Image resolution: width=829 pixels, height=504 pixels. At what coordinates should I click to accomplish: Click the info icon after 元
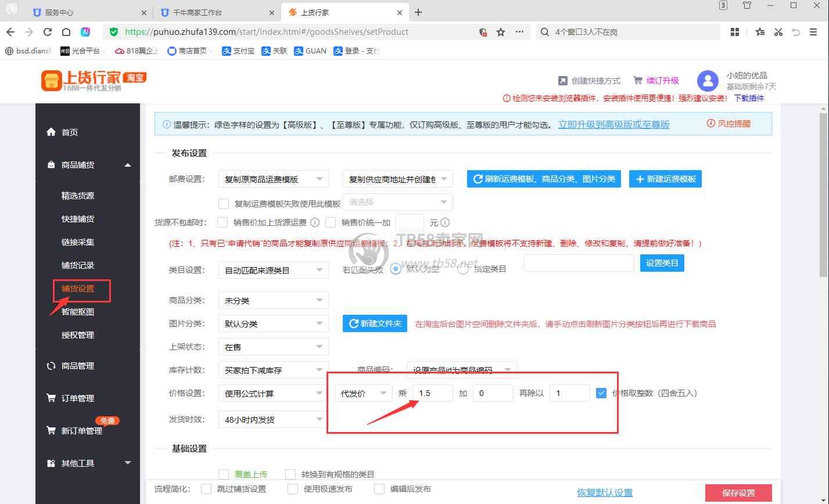445,222
